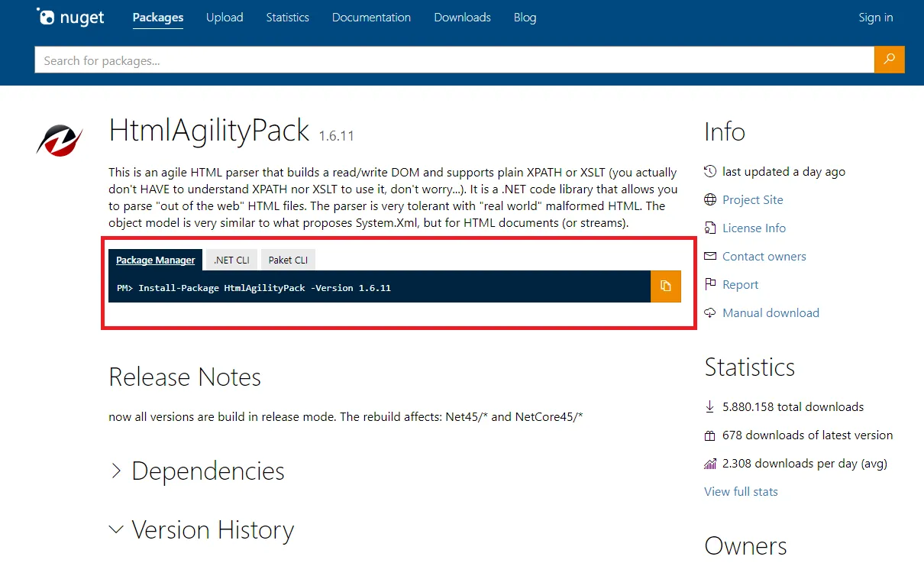Image resolution: width=924 pixels, height=563 pixels.
Task: Click the gift icon beside latest version downloads
Action: [710, 435]
